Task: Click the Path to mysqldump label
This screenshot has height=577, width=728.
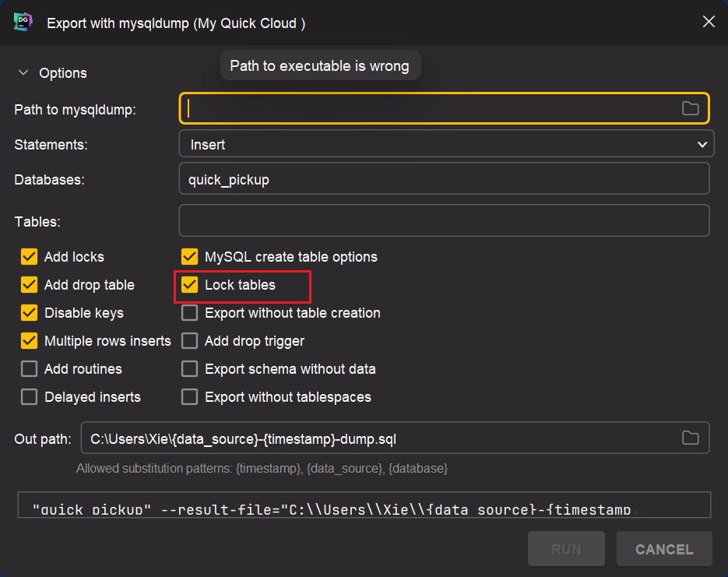Action: (x=76, y=110)
